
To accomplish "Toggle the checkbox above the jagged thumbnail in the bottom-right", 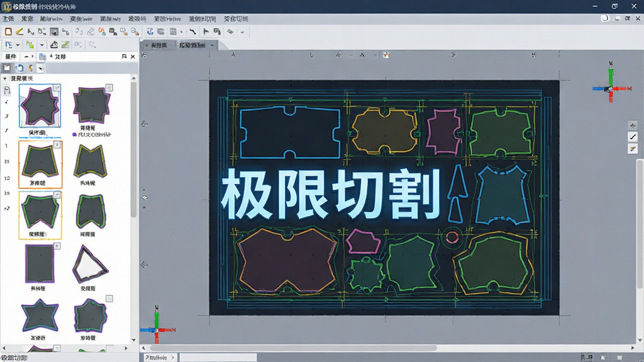I will 109,299.
